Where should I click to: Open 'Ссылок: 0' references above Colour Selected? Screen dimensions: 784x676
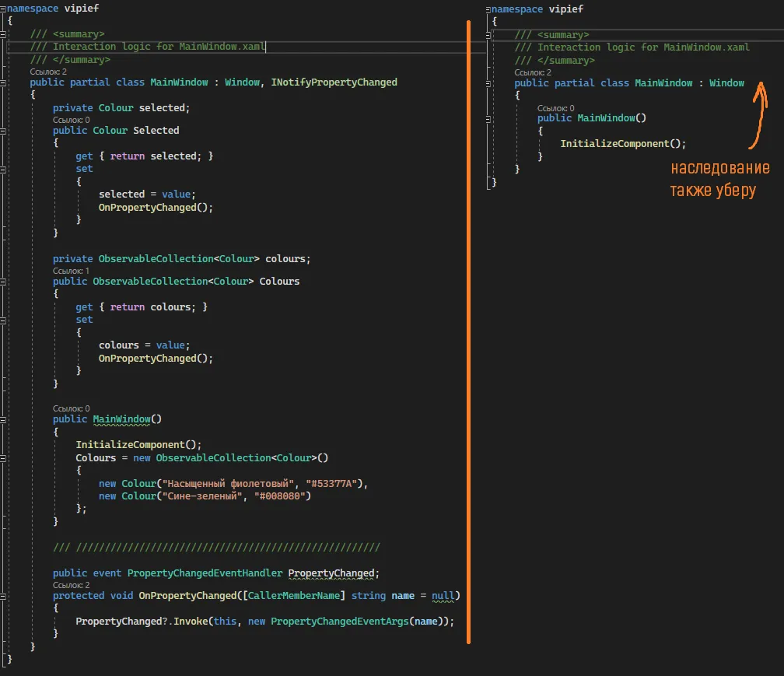tap(72, 120)
